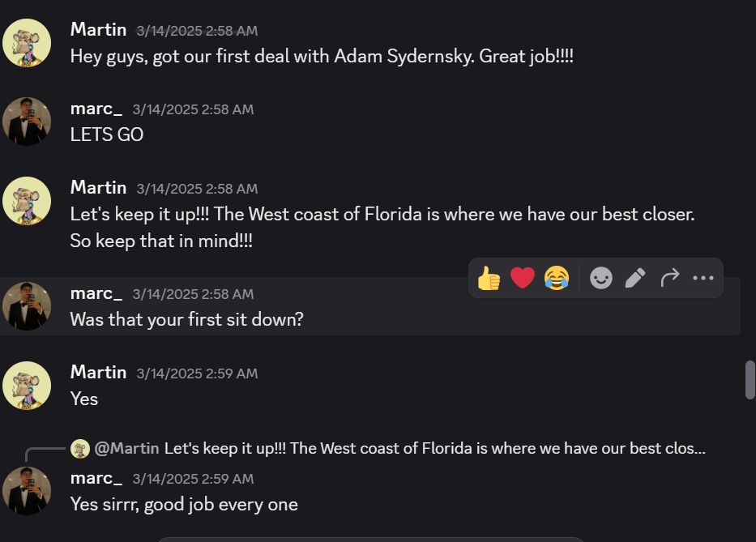Click username marc_ above "Yes sirrr" message
The width and height of the screenshot is (756, 542).
click(x=96, y=478)
